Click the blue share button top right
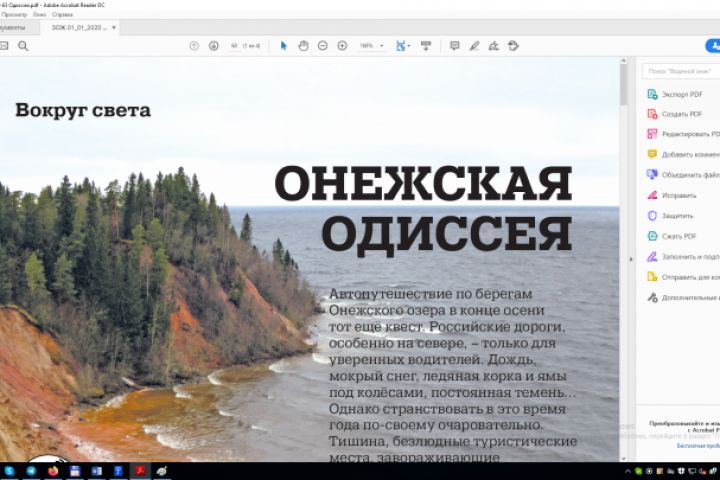Viewport: 720px width, 480px height. pos(713,46)
